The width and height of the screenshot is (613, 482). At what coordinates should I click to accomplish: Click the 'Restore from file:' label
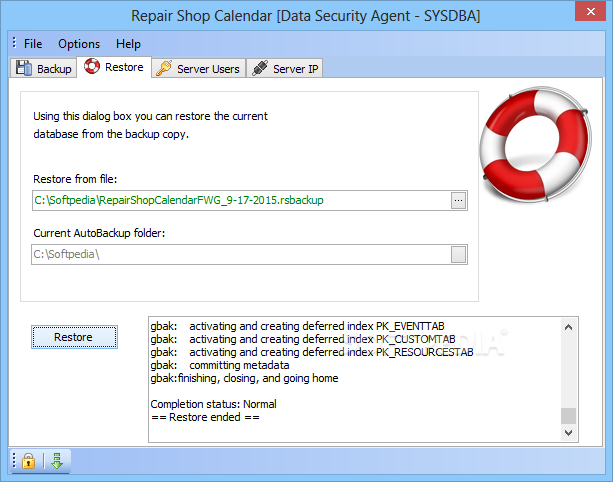[75, 179]
